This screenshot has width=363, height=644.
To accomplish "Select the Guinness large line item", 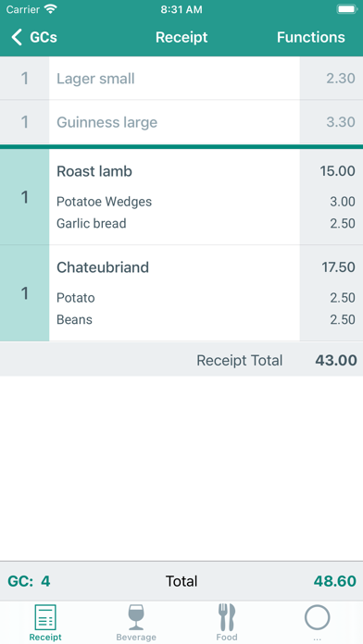I will point(181,122).
